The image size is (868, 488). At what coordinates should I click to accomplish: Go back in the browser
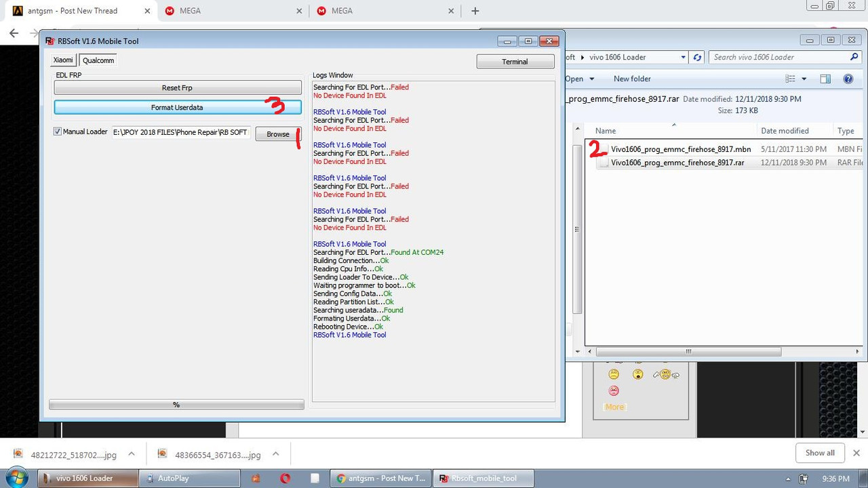click(x=14, y=33)
